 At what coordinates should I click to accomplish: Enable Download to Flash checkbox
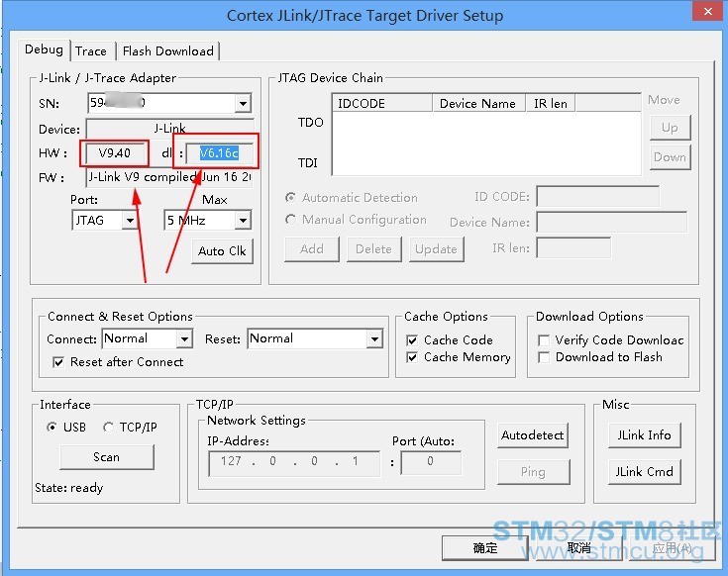544,357
